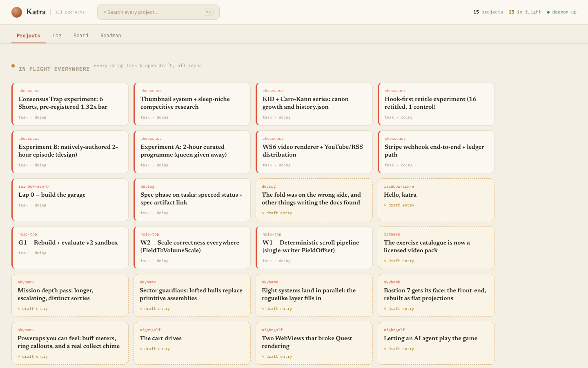Screen dimensions: 588x368
Task: Click the 15 projects counter
Action: click(x=488, y=12)
